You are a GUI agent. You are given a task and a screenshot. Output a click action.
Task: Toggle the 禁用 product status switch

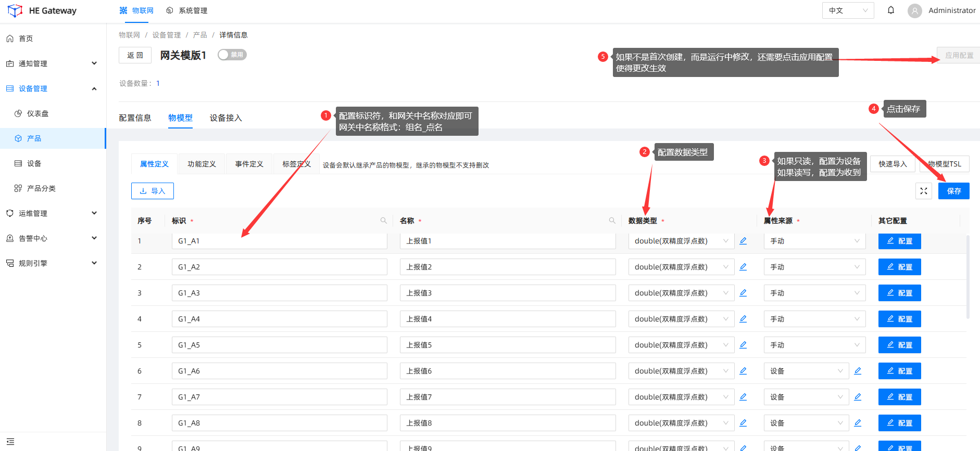click(232, 55)
